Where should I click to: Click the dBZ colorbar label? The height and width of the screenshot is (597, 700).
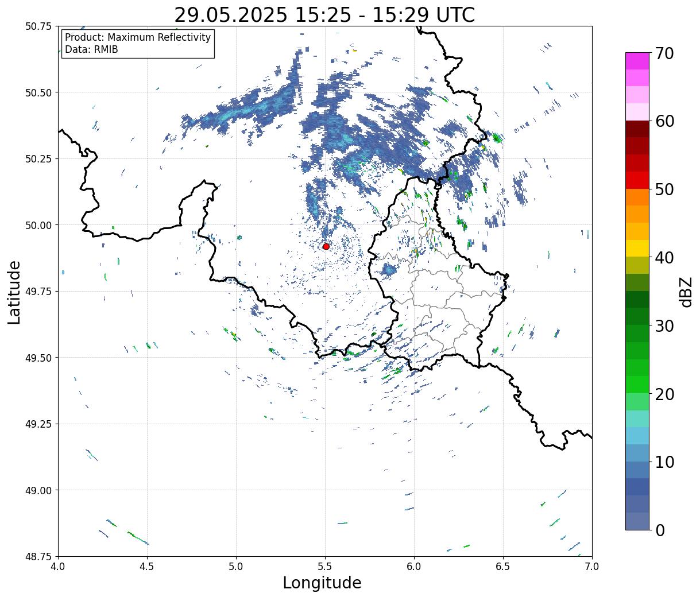click(686, 292)
